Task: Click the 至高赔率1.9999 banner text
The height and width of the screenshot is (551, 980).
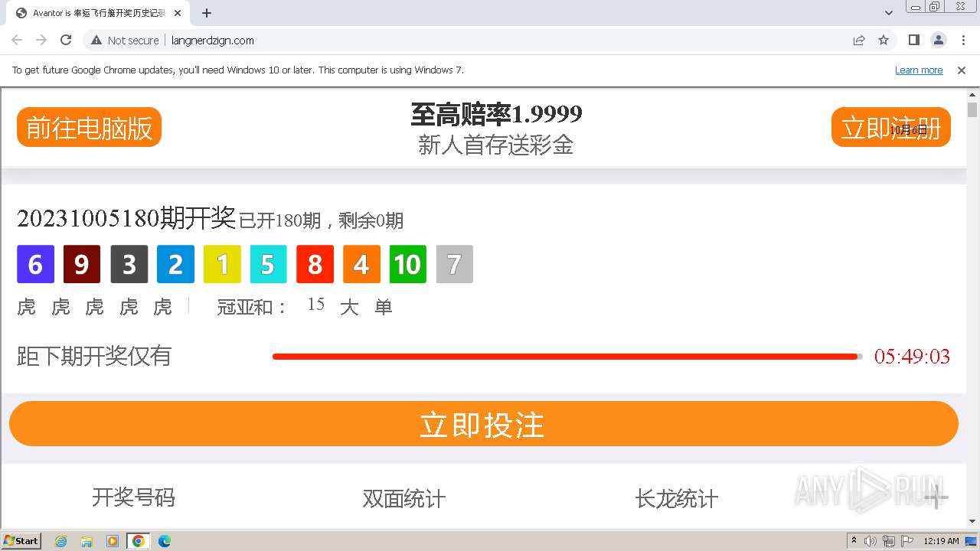Action: pyautogui.click(x=496, y=115)
